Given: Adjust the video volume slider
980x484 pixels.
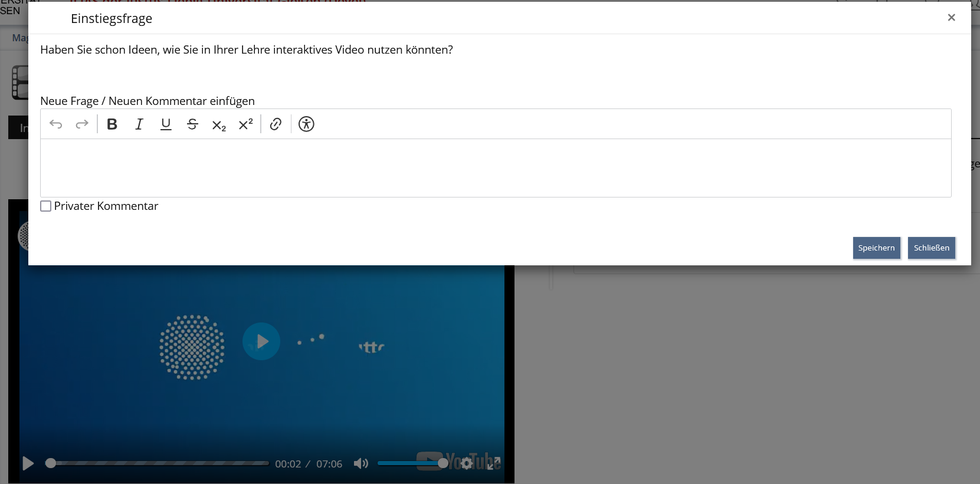Looking at the screenshot, I should point(411,463).
